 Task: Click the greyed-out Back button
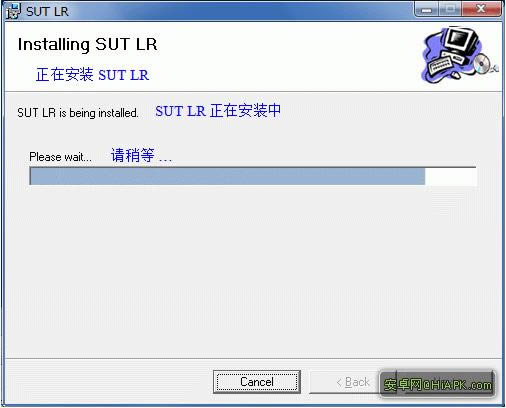coord(345,382)
